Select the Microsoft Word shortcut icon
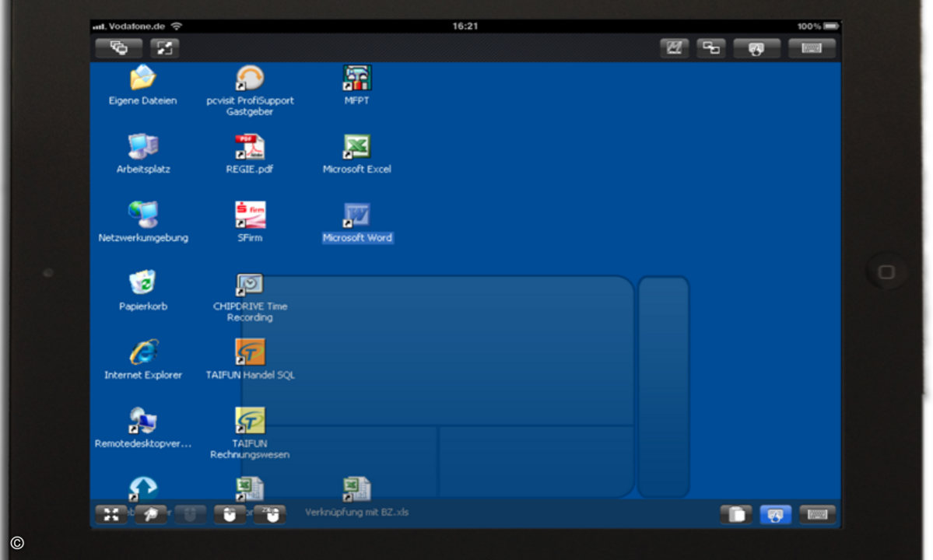 point(356,215)
